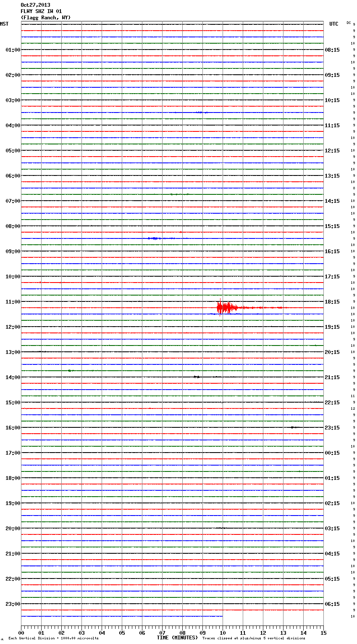
Task: Click the 08:15 UTC time label
Action: coord(332,50)
